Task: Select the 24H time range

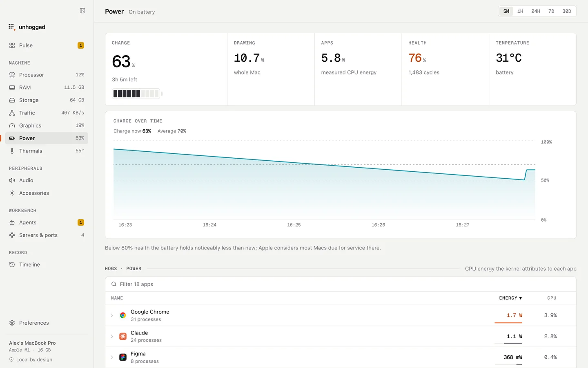Action: 536,11
